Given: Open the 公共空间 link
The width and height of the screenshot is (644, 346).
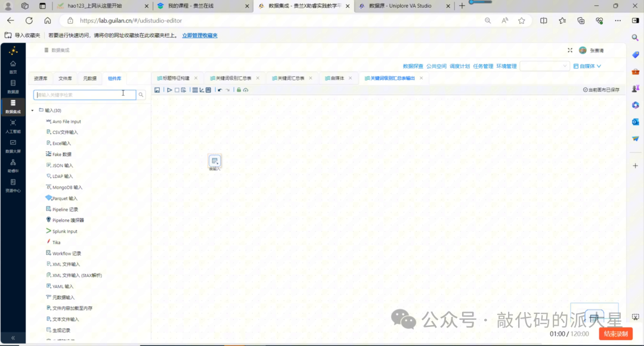Looking at the screenshot, I should coord(436,66).
